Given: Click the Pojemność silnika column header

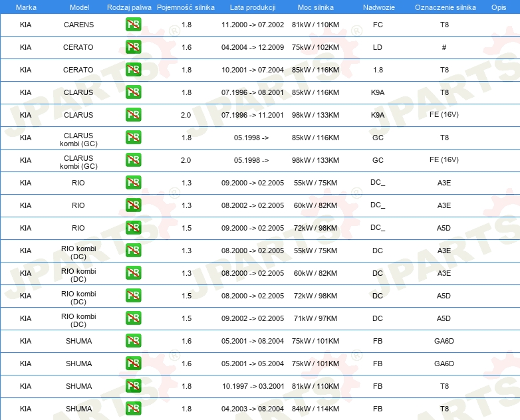Looking at the screenshot, I should 186,7.
